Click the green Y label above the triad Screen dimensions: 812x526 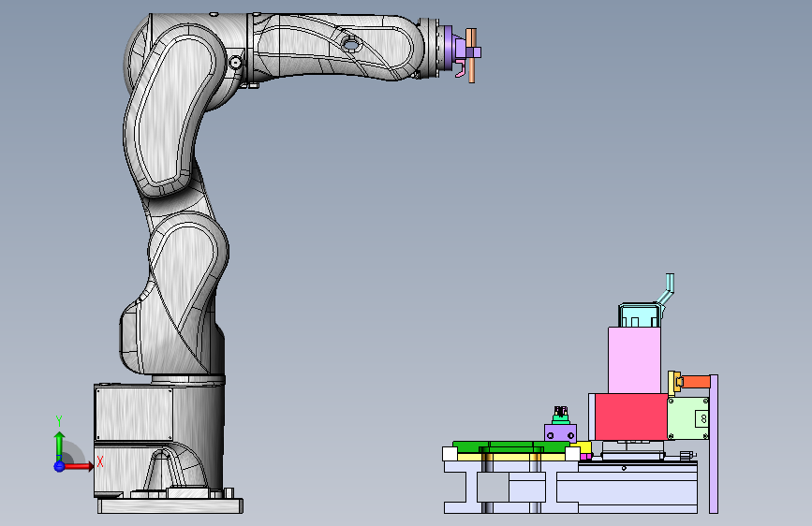coord(59,421)
